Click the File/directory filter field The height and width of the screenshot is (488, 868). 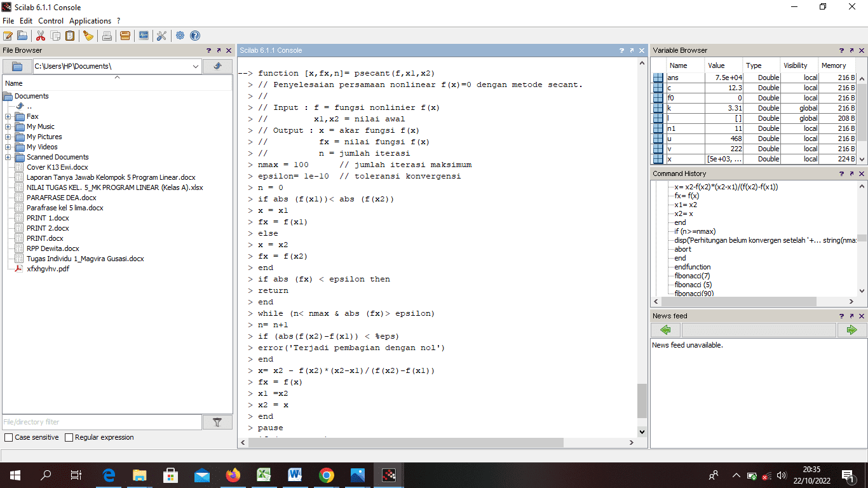coord(102,422)
